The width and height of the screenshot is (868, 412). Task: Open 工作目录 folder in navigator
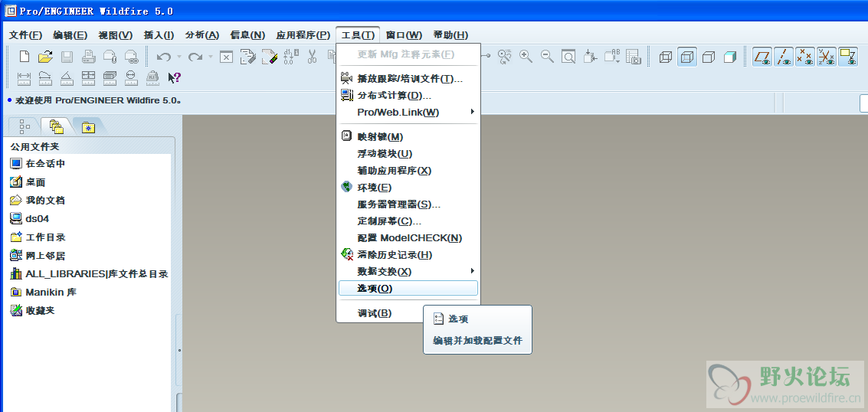38,237
